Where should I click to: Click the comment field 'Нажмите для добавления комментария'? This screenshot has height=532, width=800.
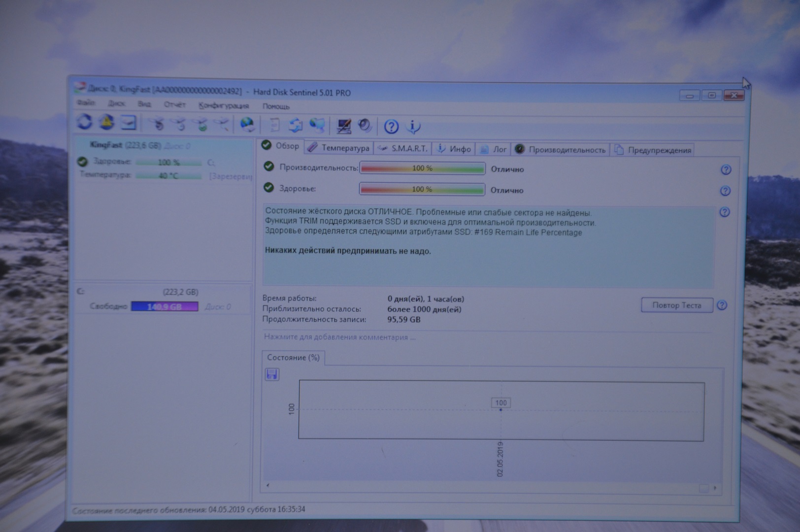click(x=339, y=337)
